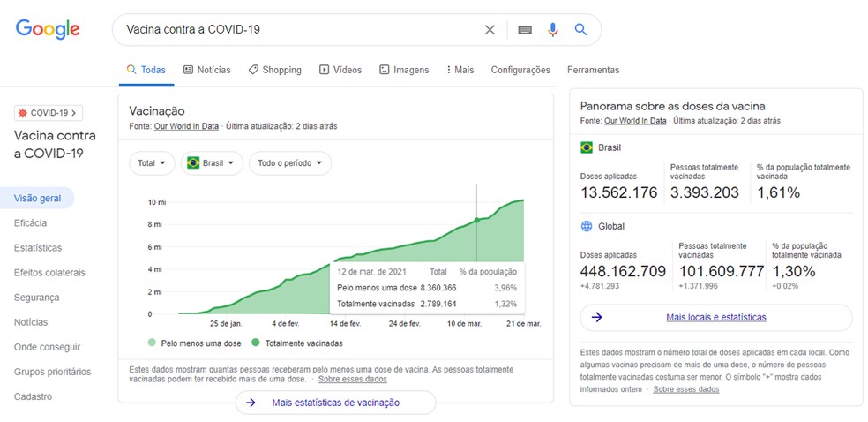Open the Mais menu
This screenshot has width=868, height=422.
pyautogui.click(x=460, y=70)
